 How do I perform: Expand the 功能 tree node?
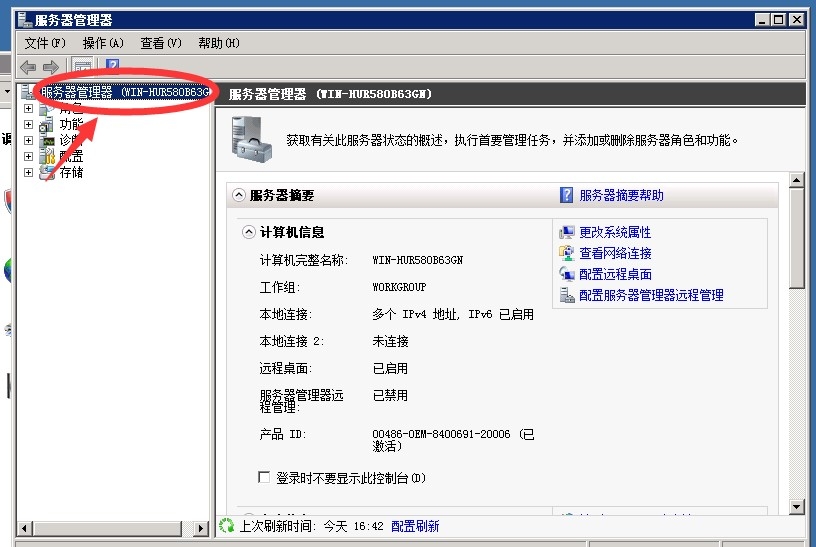[x=29, y=124]
